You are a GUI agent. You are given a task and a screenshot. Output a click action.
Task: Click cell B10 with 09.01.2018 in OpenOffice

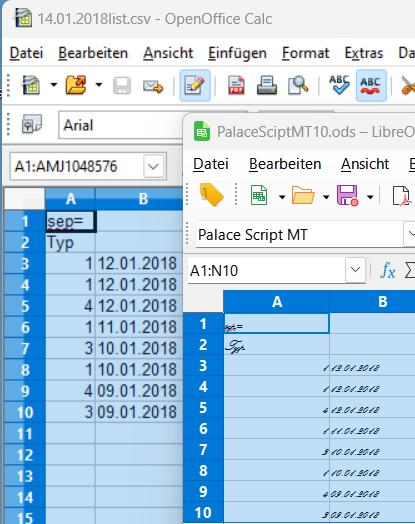[x=139, y=412]
